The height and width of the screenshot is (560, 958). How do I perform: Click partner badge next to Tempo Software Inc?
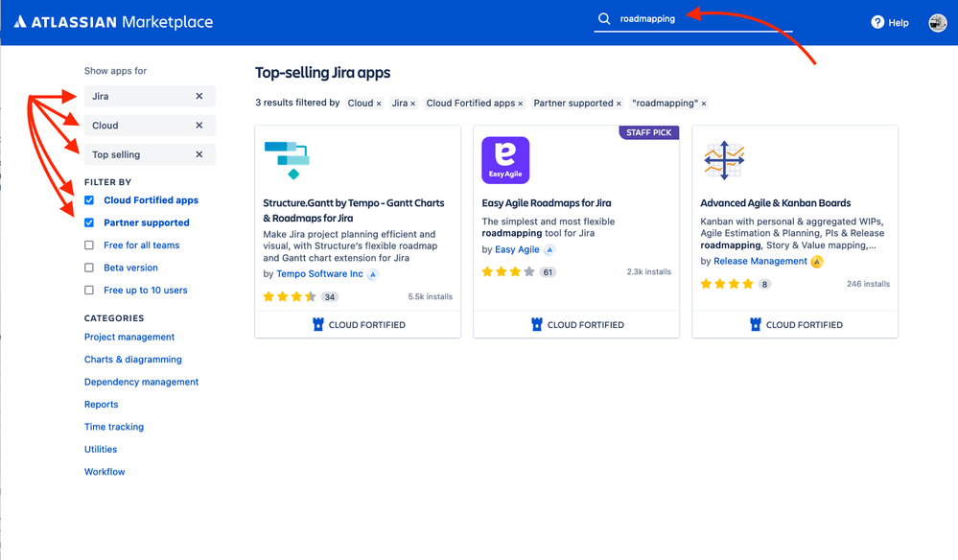(x=373, y=274)
